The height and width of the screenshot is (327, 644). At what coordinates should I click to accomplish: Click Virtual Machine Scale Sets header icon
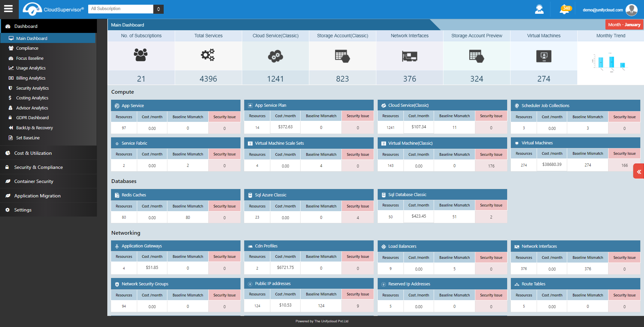(250, 143)
